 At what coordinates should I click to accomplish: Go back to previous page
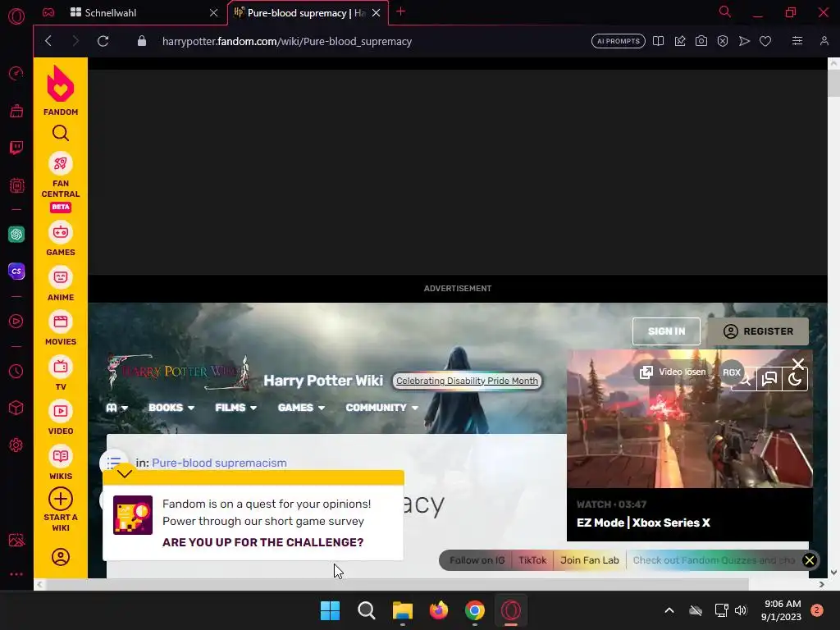pos(48,41)
